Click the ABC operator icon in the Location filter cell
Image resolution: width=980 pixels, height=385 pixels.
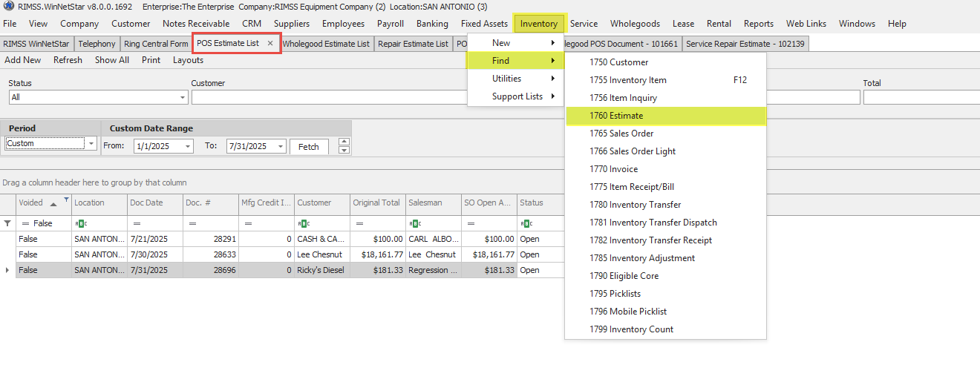80,223
